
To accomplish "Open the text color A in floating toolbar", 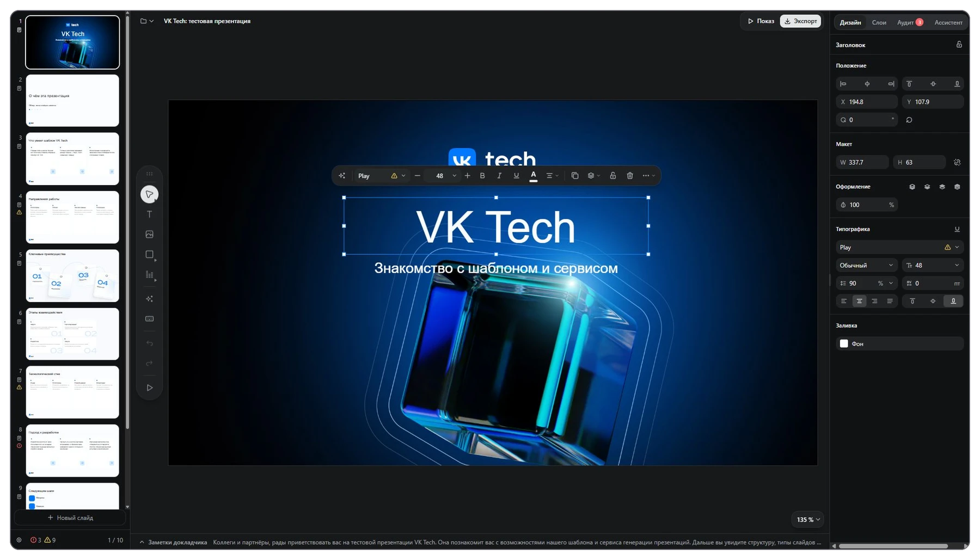I will pos(533,176).
